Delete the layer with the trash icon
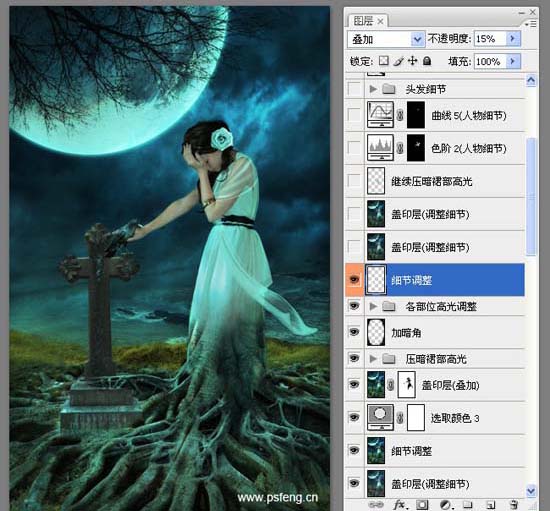Screen dimensions: 550x511 tap(514, 505)
